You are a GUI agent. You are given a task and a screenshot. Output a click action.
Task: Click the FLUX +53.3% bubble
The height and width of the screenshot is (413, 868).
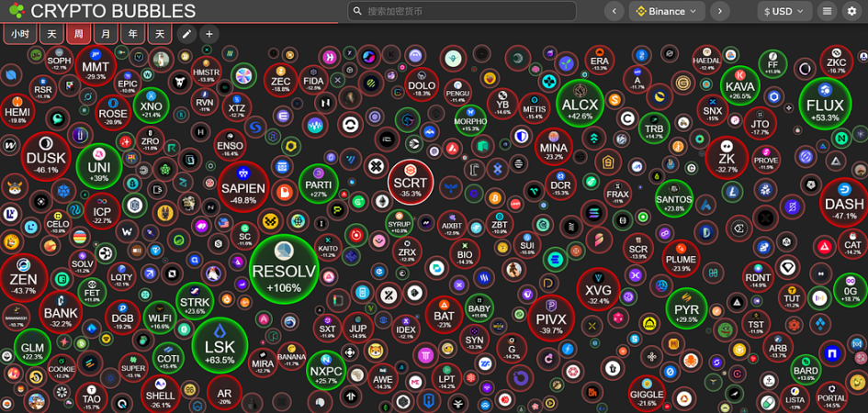click(x=824, y=105)
